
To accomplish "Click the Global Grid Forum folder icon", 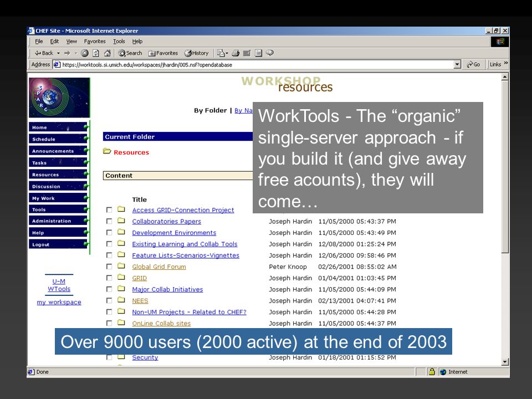I will coord(121,265).
